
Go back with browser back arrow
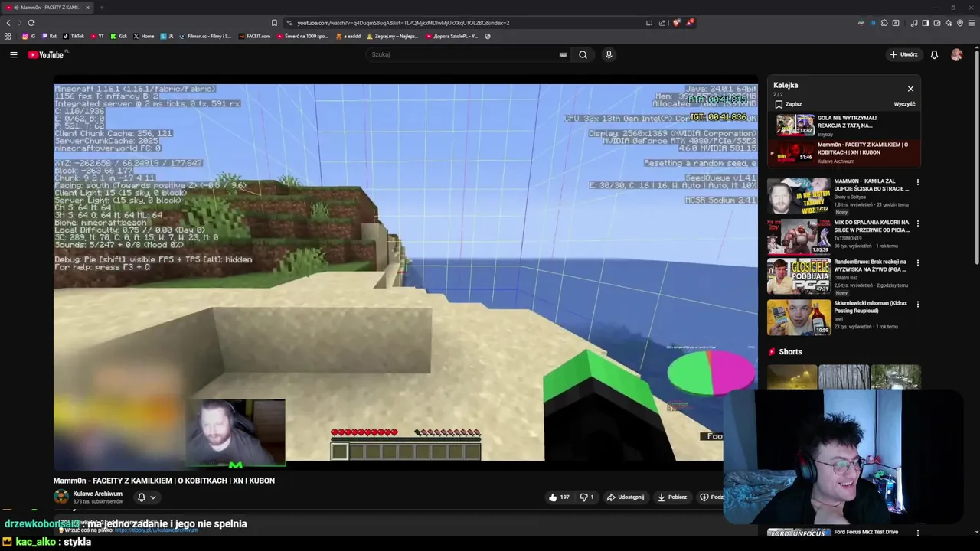click(8, 23)
